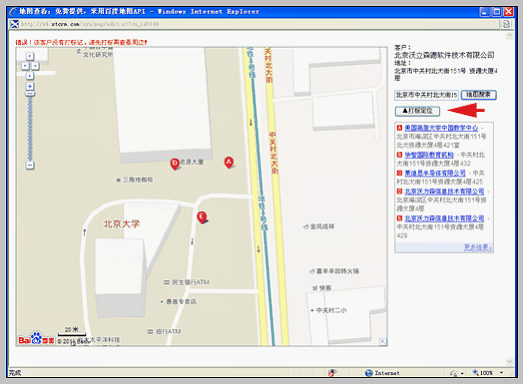Click the marker positioning button by the red arrow
This screenshot has height=385, width=524.
click(417, 111)
